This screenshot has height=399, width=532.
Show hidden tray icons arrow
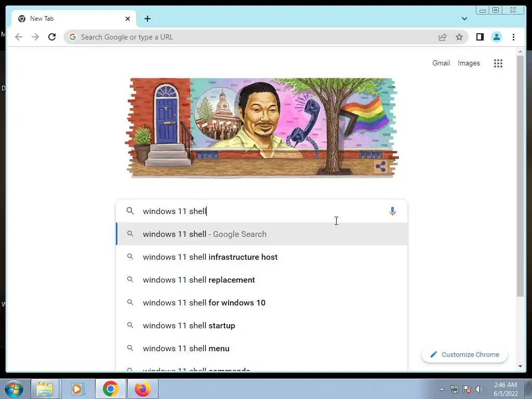click(x=442, y=389)
